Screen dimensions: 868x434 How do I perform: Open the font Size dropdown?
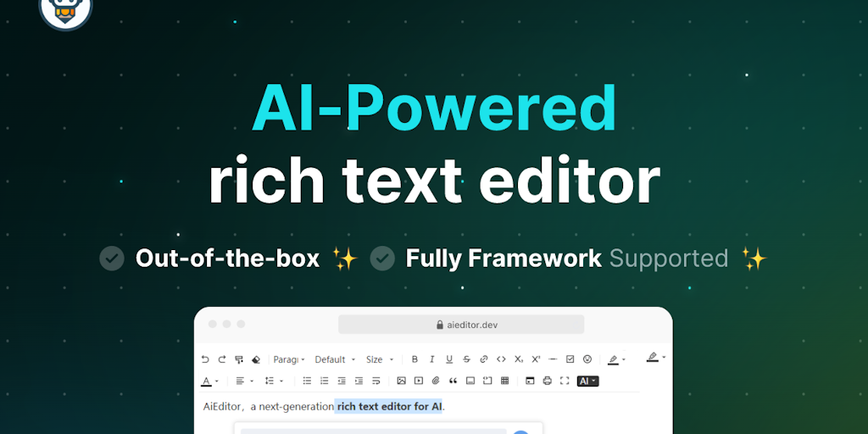[x=379, y=359]
